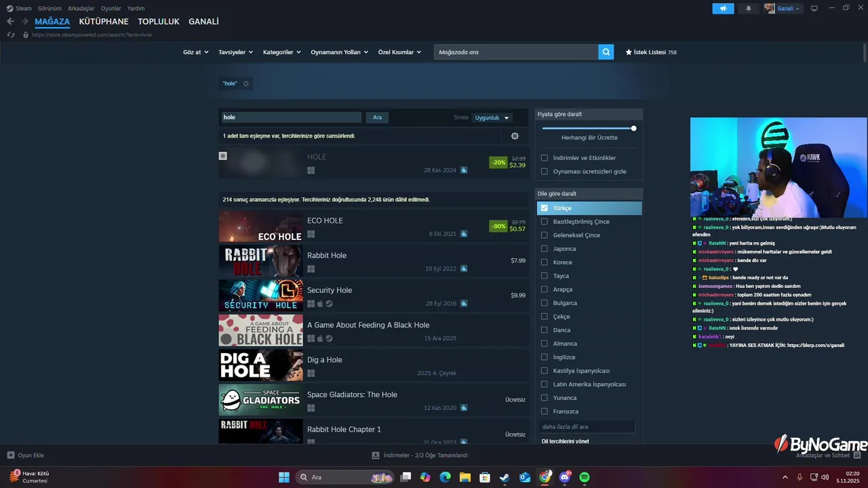Click the daha fazla dil ara field

coord(587,427)
